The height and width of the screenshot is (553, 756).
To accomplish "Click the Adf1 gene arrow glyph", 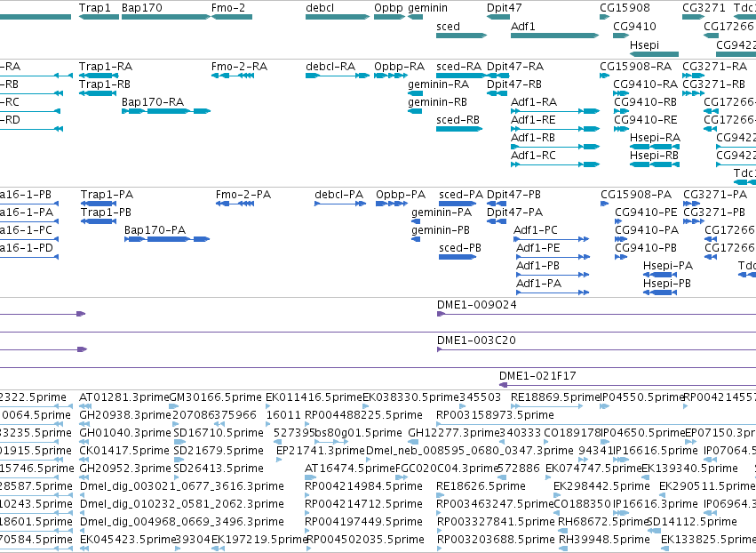I will click(555, 36).
